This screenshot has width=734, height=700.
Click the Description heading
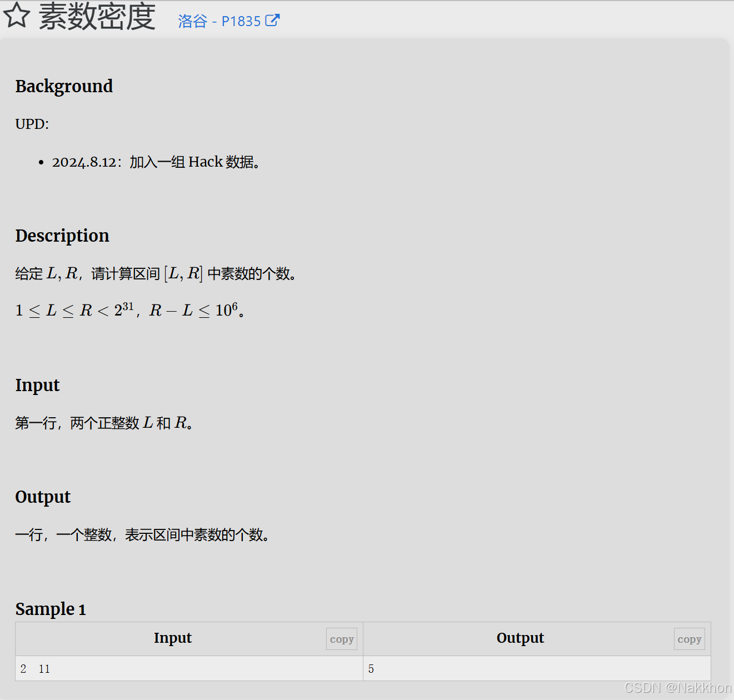pyautogui.click(x=62, y=236)
